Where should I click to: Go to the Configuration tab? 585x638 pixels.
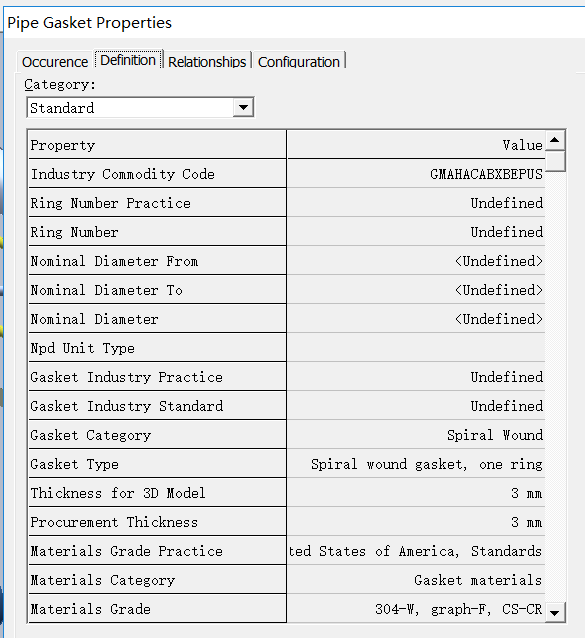[299, 62]
